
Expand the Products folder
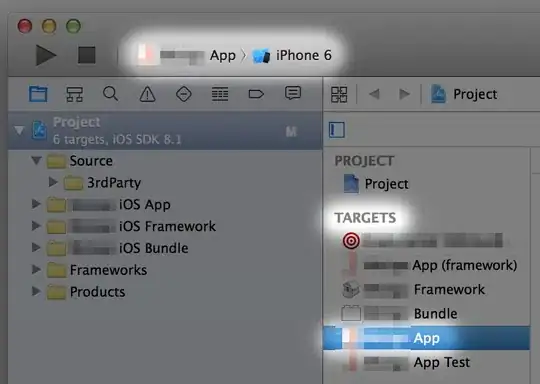coord(36,291)
